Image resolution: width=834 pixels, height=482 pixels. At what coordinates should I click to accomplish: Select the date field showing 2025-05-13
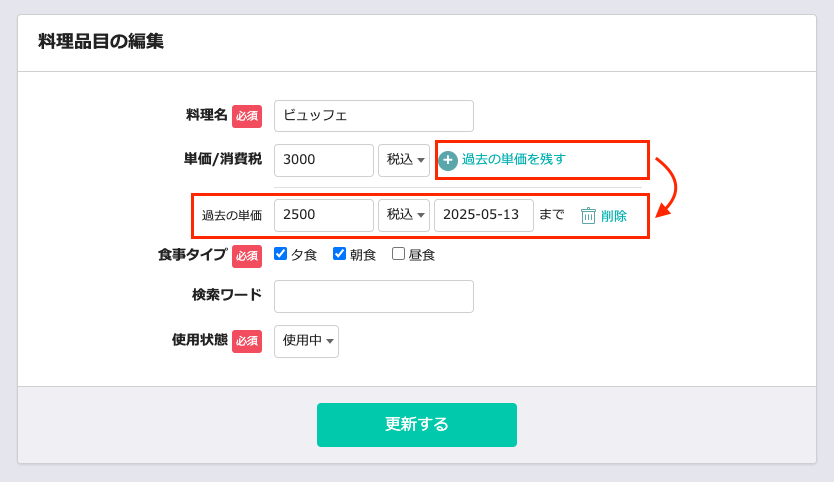click(x=484, y=215)
